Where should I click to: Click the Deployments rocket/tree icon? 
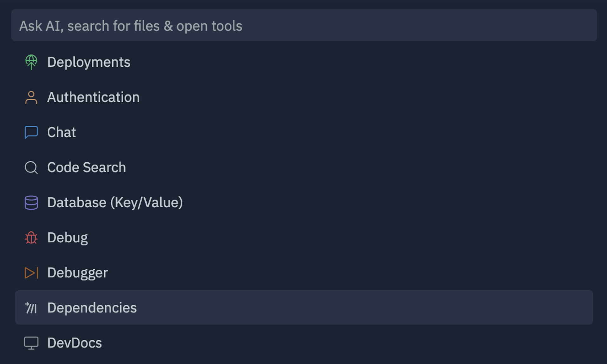point(31,62)
